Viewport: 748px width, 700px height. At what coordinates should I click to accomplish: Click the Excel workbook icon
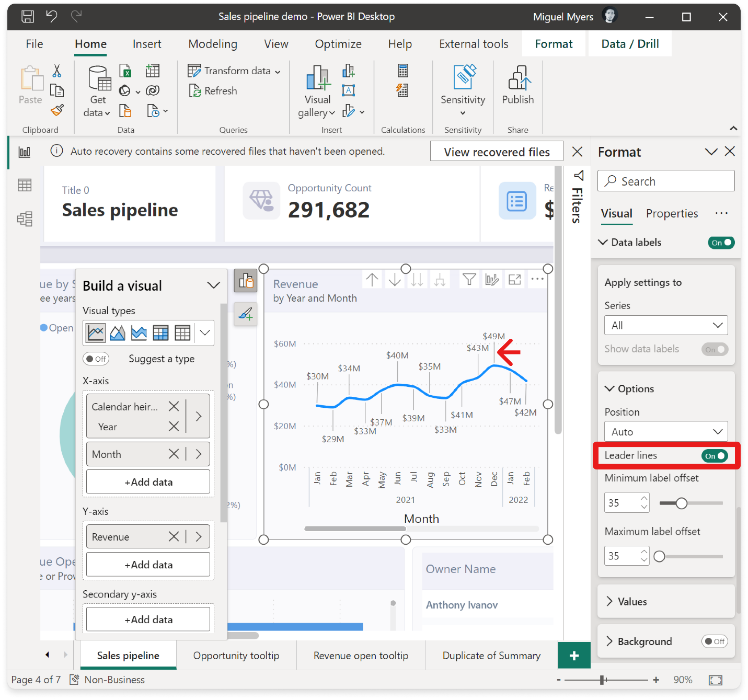[x=125, y=71]
